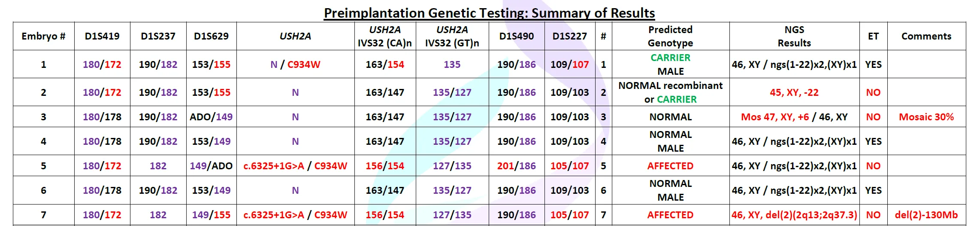Click the Preimplantation Genetic Testing title
Image resolution: width=980 pixels, height=226 pixels.
pos(489,13)
